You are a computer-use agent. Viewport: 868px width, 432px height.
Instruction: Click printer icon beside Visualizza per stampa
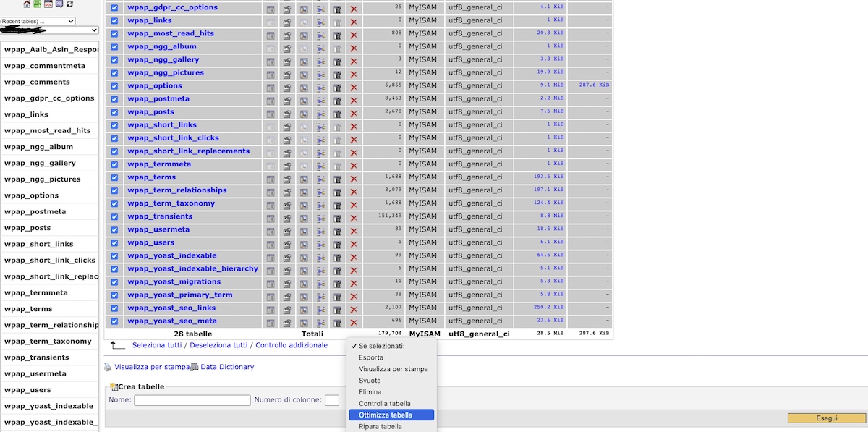tap(108, 367)
